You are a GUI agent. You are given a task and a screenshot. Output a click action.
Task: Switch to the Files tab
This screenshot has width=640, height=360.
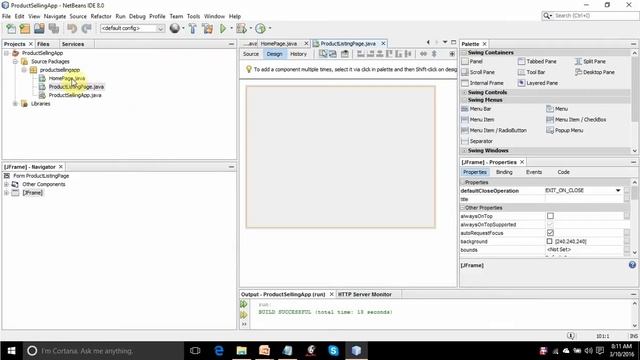43,44
